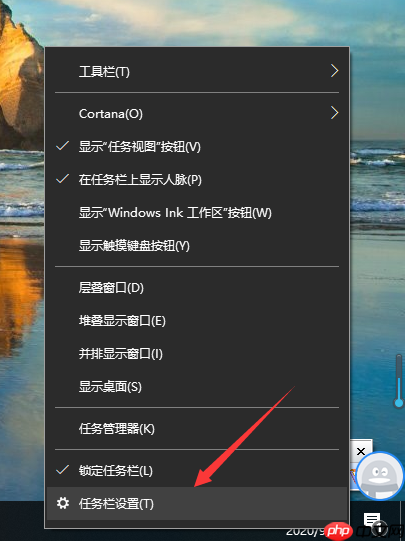Expand the Cortana submenu chevron

coord(334,113)
